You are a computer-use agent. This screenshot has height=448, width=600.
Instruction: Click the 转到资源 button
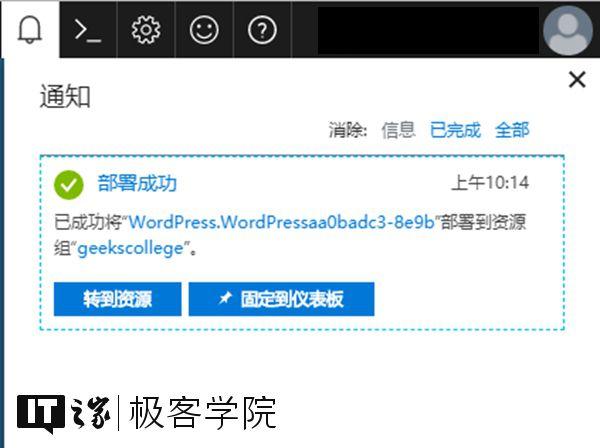point(117,299)
